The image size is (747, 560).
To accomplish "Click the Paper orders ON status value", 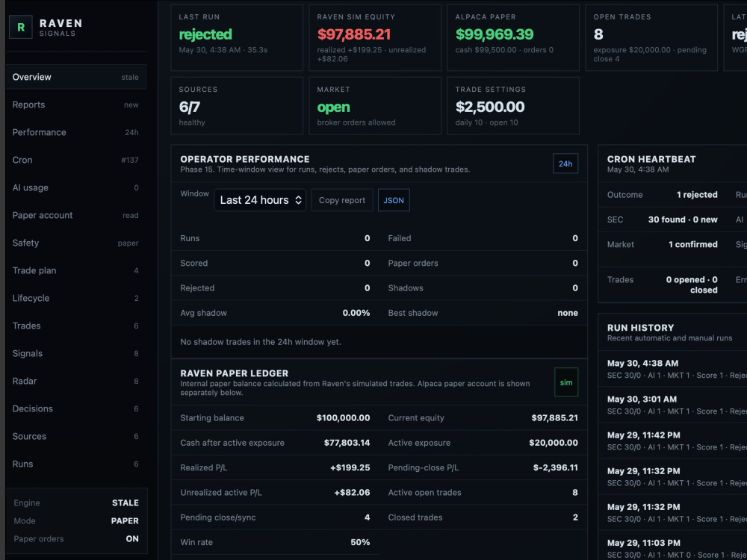I will [132, 539].
